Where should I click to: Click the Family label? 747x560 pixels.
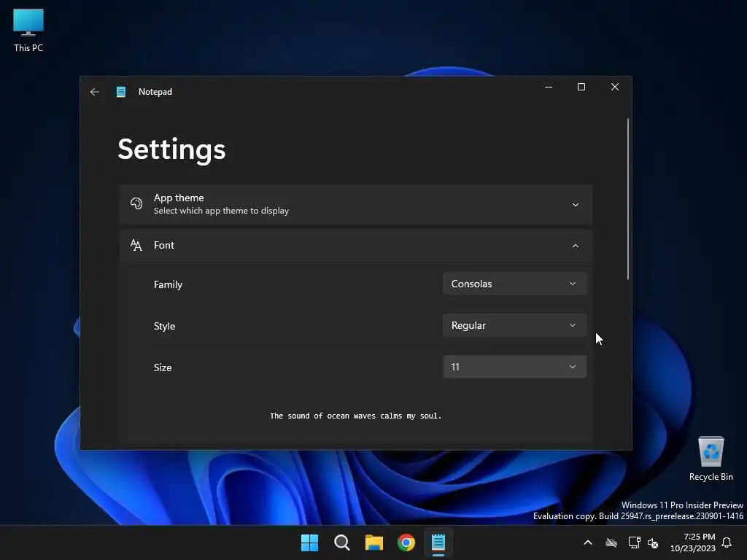168,284
